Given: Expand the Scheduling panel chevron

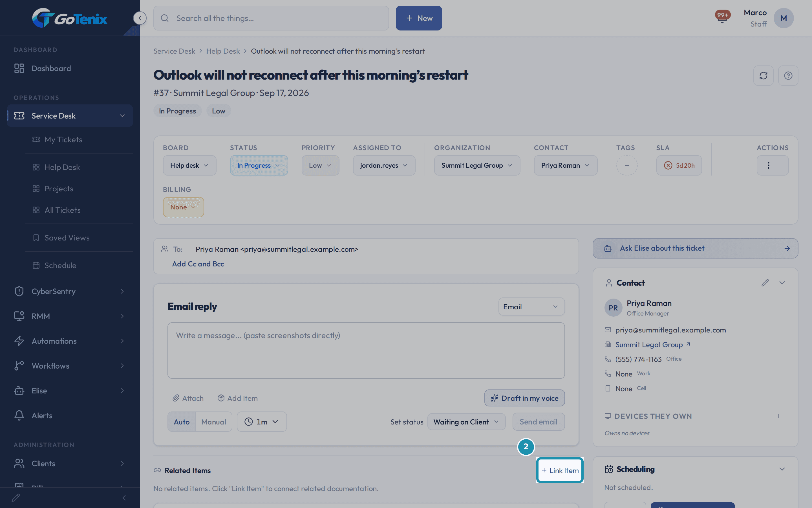Looking at the screenshot, I should (782, 469).
